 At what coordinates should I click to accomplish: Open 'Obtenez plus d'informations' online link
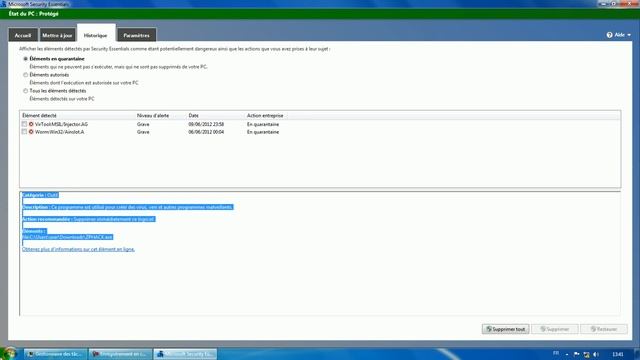click(78, 249)
